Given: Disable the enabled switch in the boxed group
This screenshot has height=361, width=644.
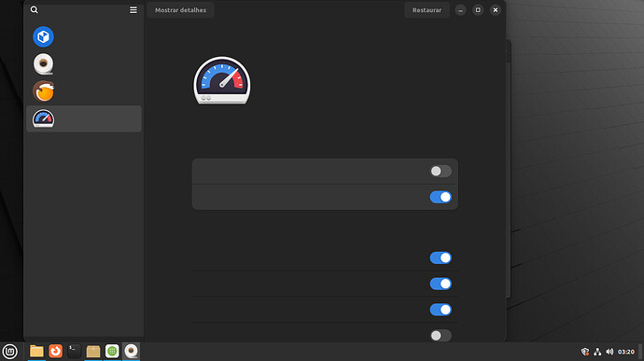Looking at the screenshot, I should pos(441,197).
